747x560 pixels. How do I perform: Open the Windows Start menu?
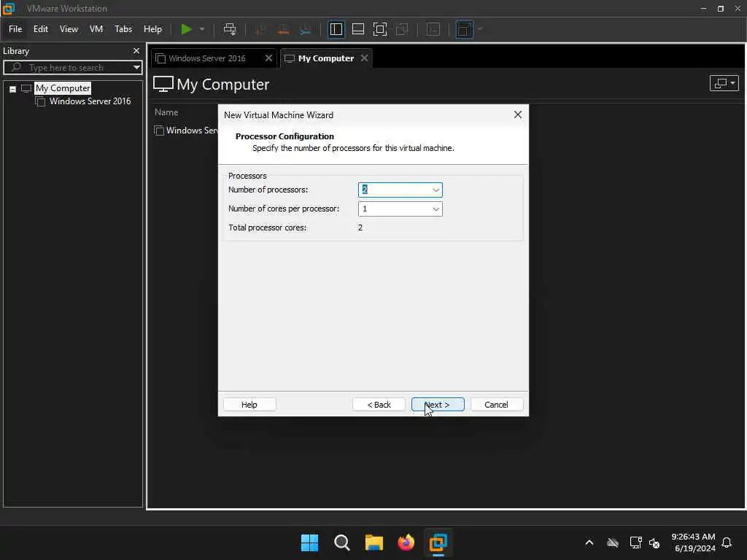click(x=309, y=542)
